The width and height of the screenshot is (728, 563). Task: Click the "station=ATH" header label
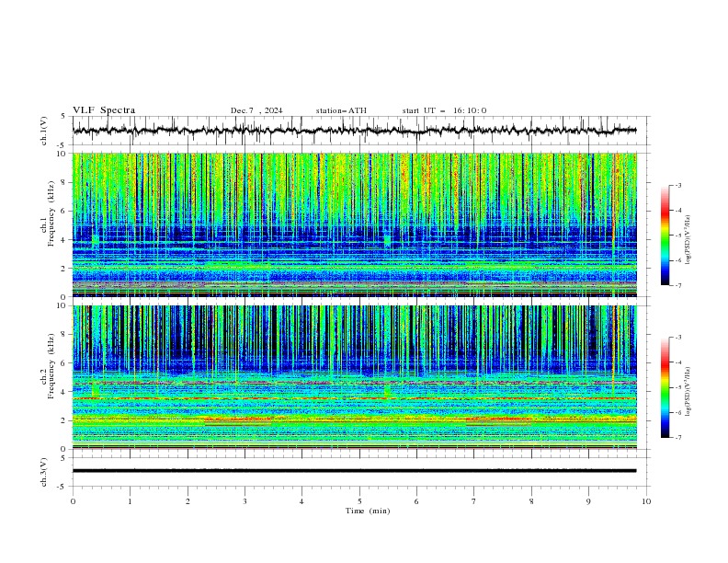[341, 110]
